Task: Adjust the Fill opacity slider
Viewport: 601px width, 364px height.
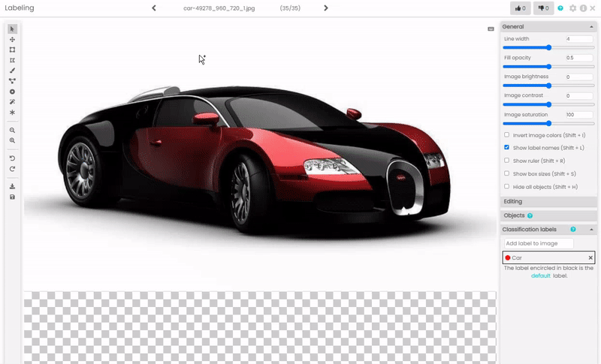Action: click(x=548, y=67)
